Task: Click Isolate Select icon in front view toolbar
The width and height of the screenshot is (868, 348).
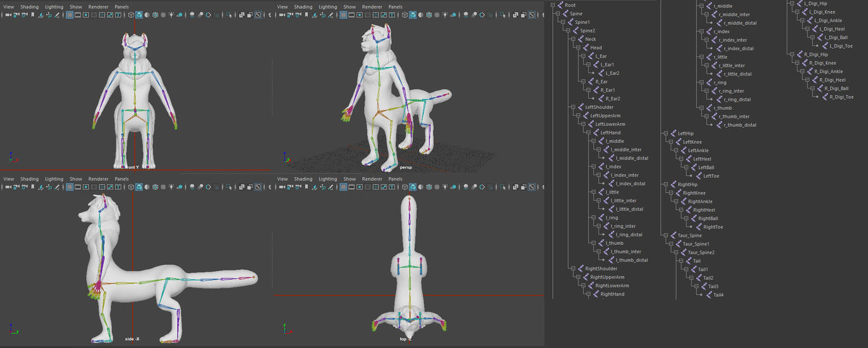Action: pos(228,15)
